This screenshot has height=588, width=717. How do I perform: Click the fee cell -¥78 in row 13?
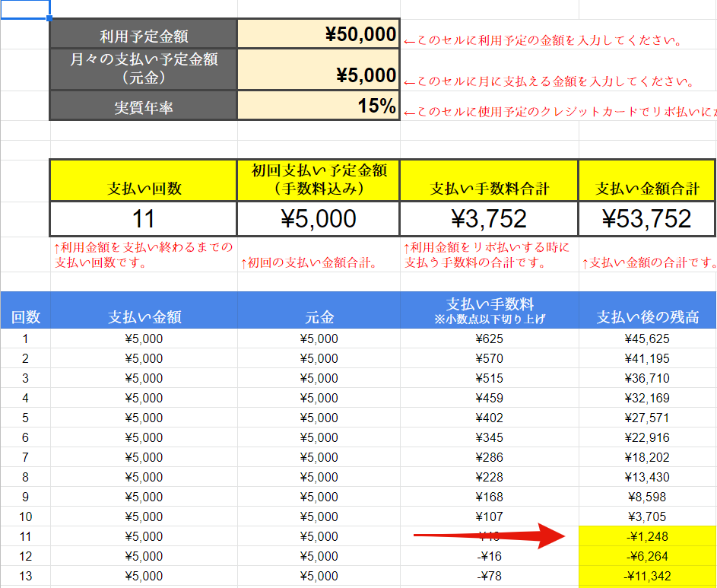tap(490, 576)
